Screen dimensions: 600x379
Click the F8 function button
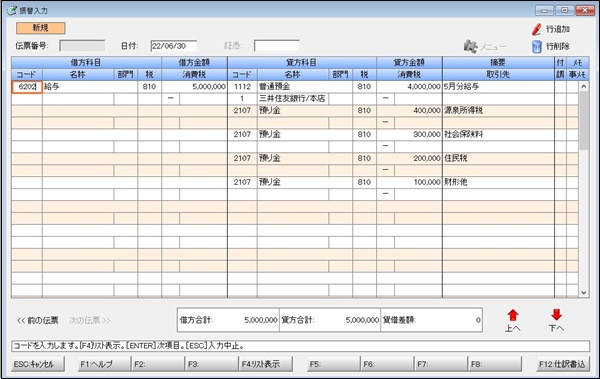click(495, 364)
